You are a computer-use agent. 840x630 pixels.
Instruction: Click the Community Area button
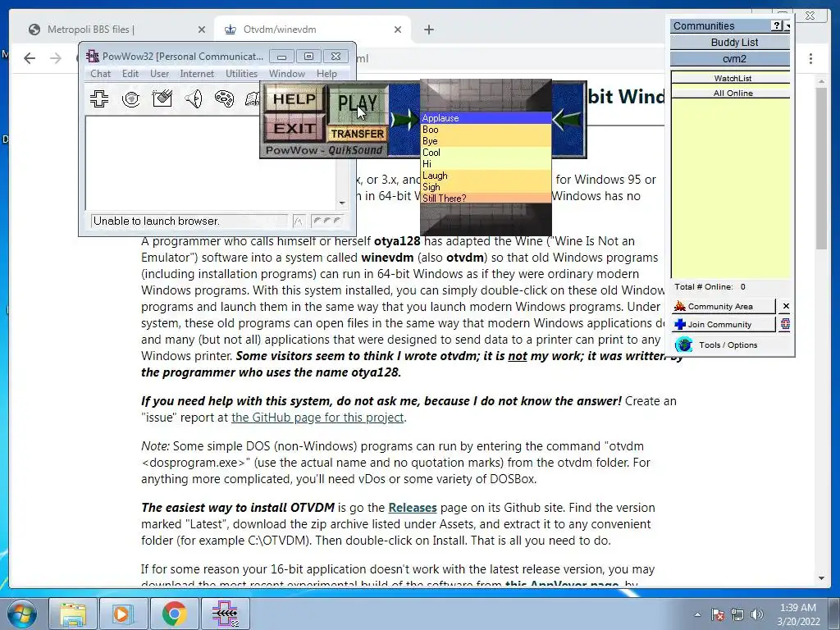coord(724,306)
